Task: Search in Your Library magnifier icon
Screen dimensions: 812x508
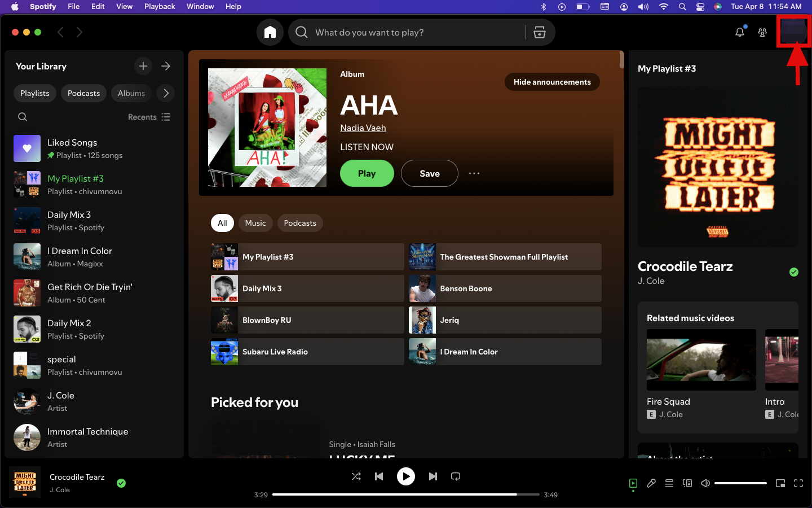Action: tap(23, 117)
